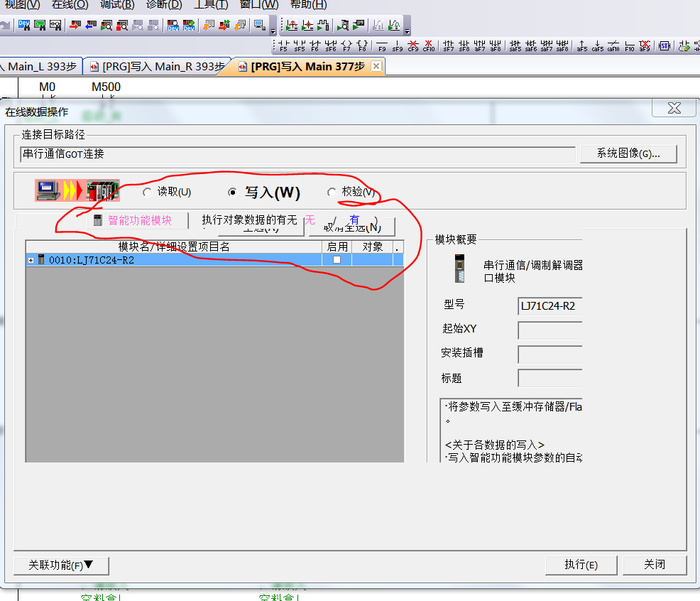
Task: Click the 执行(E) execute button
Action: tap(580, 565)
